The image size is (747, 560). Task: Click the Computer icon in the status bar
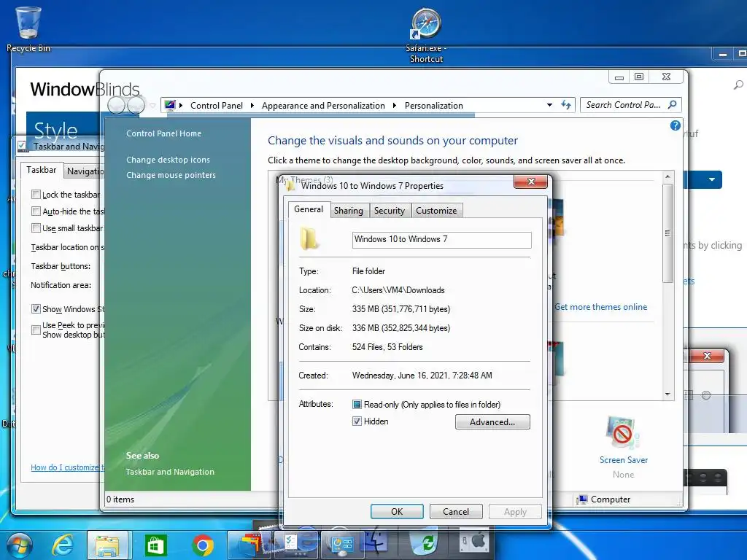581,499
